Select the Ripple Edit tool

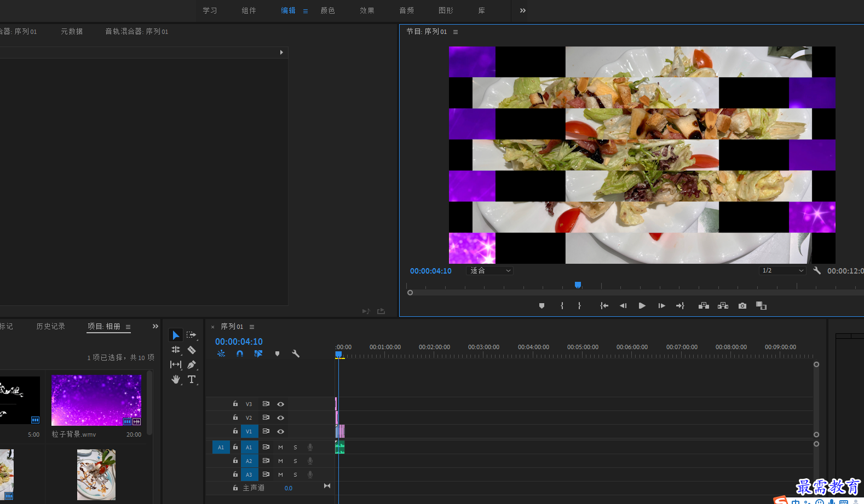point(176,350)
